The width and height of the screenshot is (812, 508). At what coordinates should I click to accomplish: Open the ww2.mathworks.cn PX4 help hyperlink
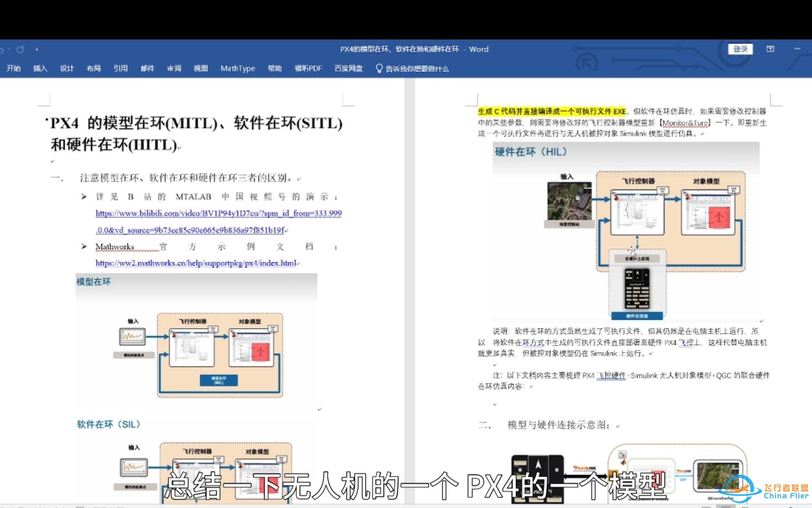tap(196, 263)
